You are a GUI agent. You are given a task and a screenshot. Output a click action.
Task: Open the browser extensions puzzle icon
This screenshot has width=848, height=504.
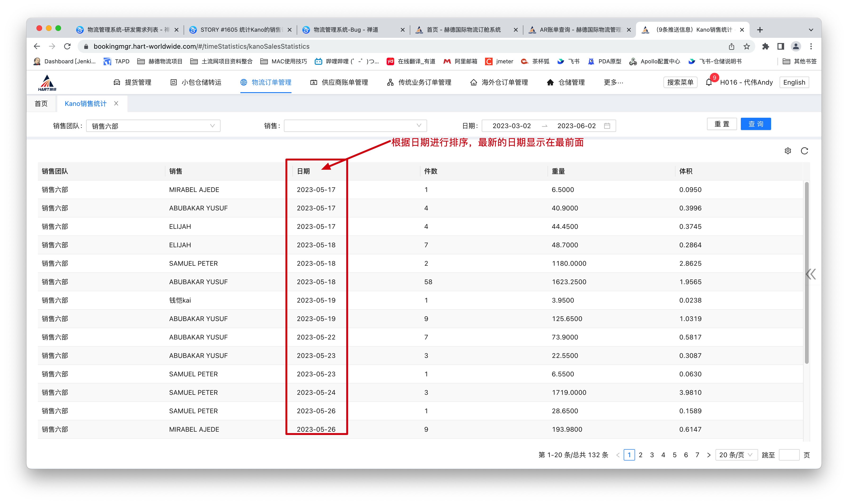pyautogui.click(x=765, y=47)
